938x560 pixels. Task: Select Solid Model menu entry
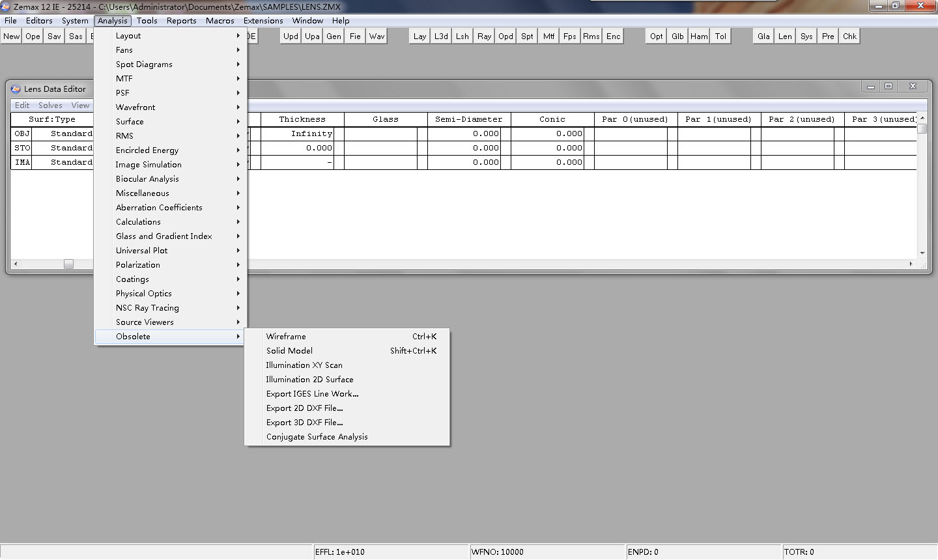point(347,351)
